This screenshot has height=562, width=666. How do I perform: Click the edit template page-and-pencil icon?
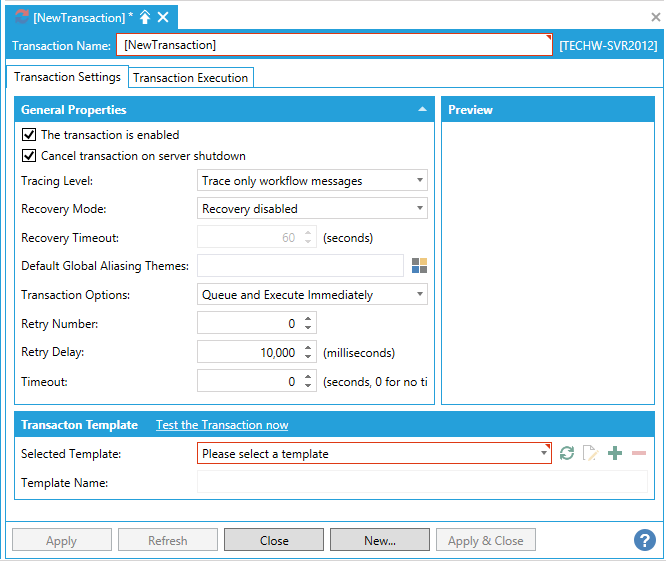(x=590, y=453)
